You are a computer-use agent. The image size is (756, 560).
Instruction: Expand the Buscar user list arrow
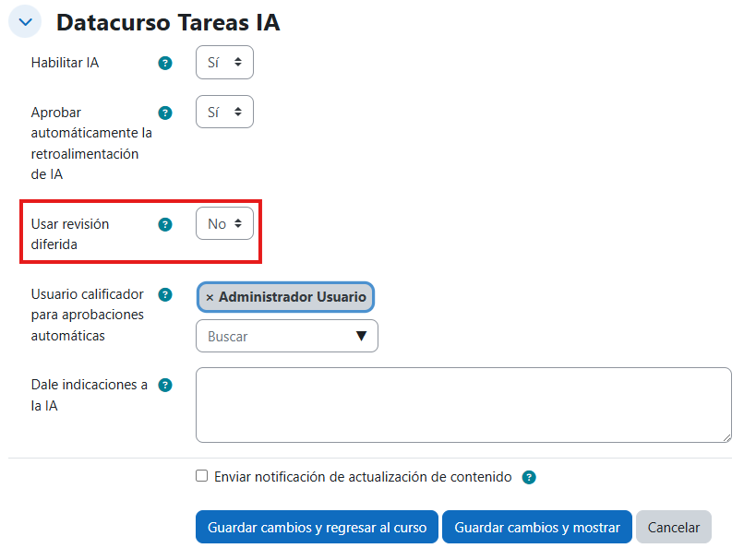(361, 337)
